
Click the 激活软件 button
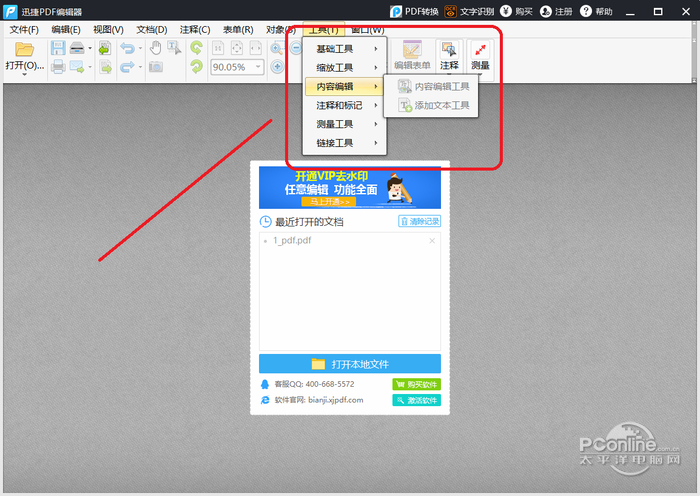pyautogui.click(x=417, y=400)
